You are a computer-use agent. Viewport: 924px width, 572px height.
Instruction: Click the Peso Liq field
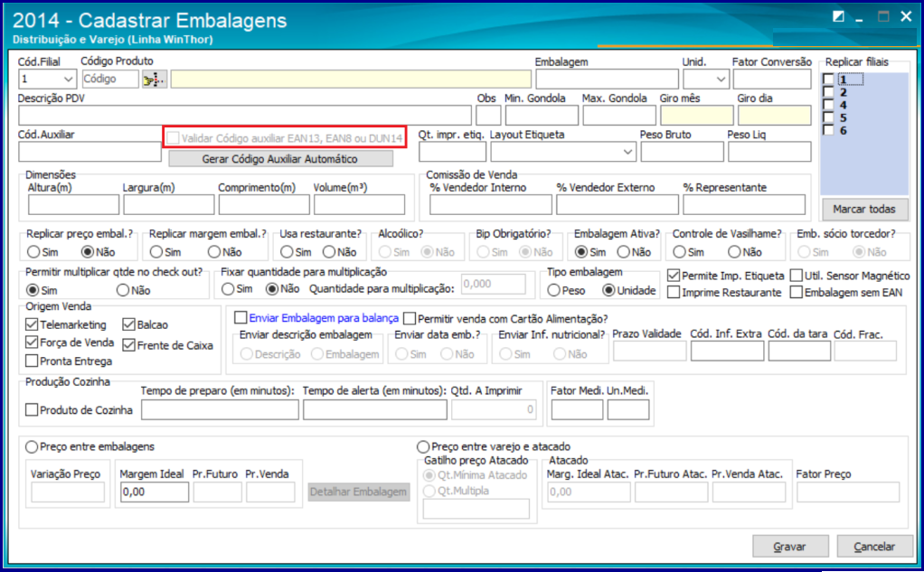pos(769,152)
